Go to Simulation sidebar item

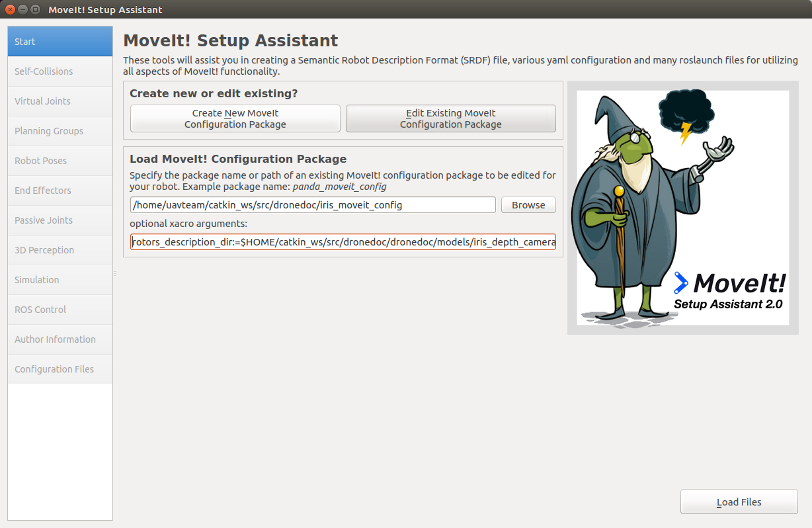[60, 280]
